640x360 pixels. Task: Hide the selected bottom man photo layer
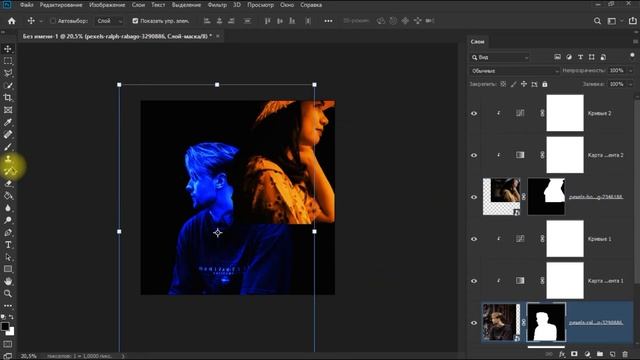click(x=474, y=323)
